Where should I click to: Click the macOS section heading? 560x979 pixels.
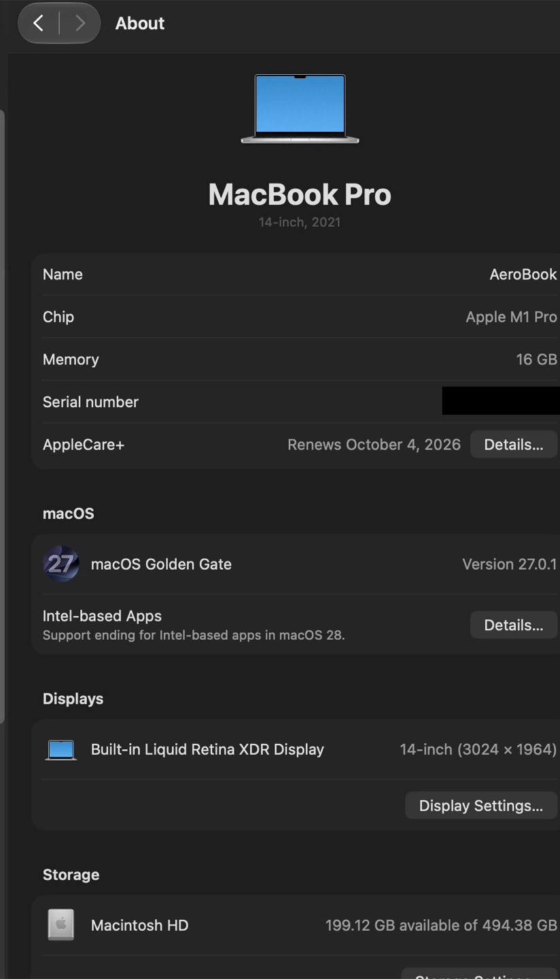pyautogui.click(x=69, y=513)
